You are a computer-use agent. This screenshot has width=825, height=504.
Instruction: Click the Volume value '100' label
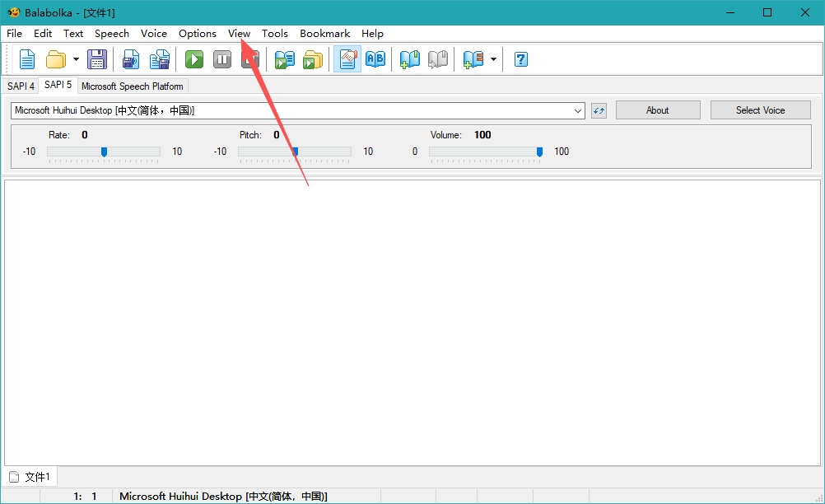pyautogui.click(x=482, y=135)
